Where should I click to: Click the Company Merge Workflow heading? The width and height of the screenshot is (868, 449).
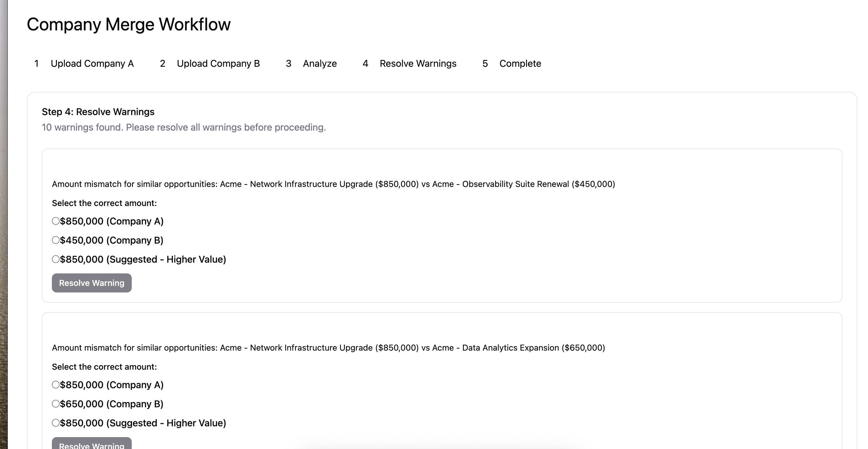pos(129,25)
